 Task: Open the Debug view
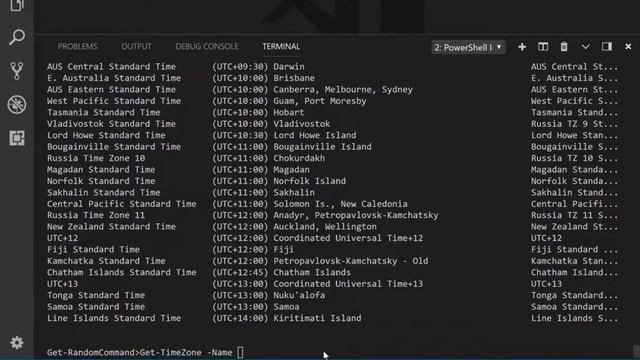pos(17,104)
